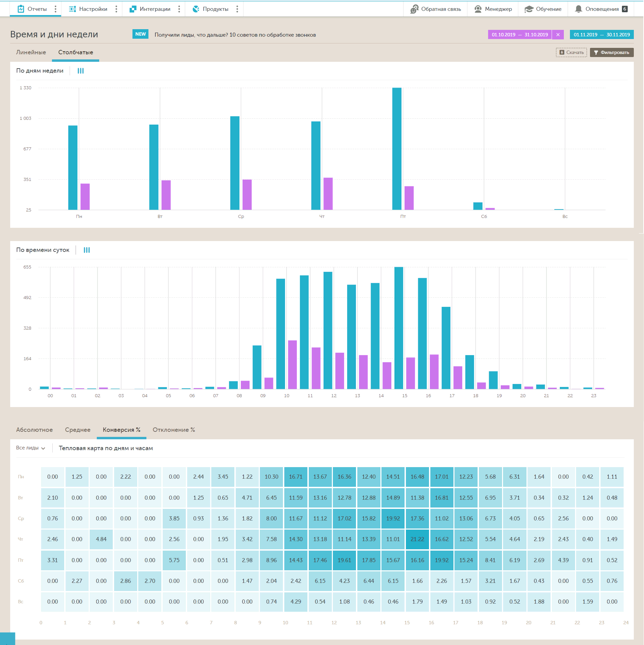Click the Менеджер person icon
This screenshot has height=645, width=644.
coord(478,9)
